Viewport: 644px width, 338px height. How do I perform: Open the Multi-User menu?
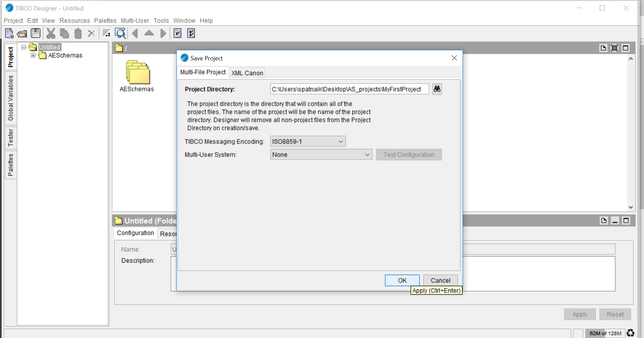coord(135,20)
